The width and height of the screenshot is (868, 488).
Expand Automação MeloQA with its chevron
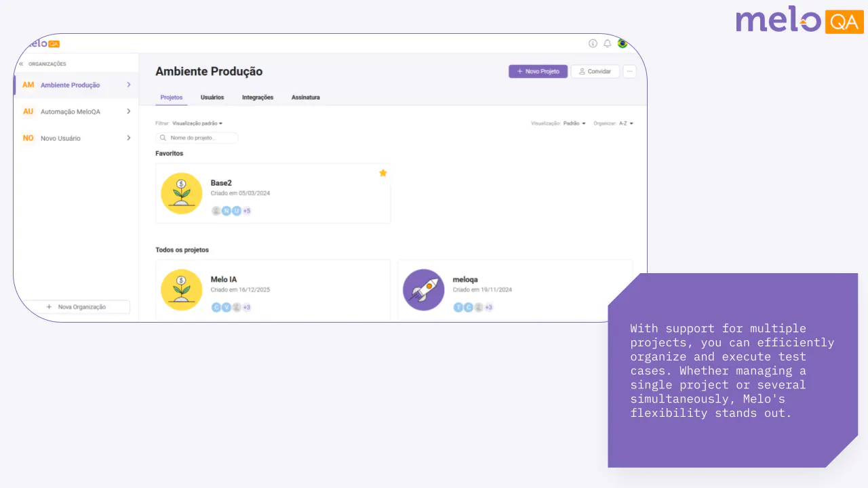coord(129,111)
